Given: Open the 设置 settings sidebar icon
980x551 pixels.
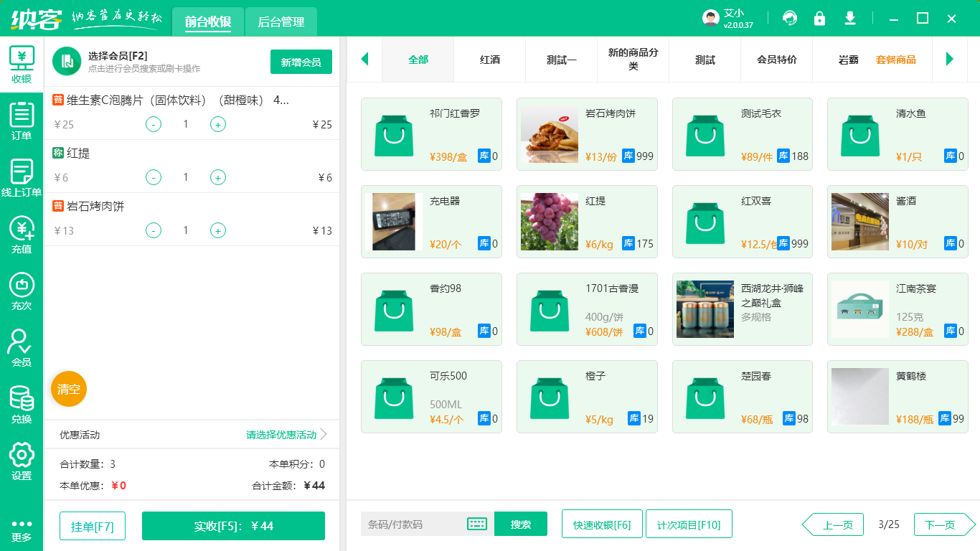Looking at the screenshot, I should point(22,457).
